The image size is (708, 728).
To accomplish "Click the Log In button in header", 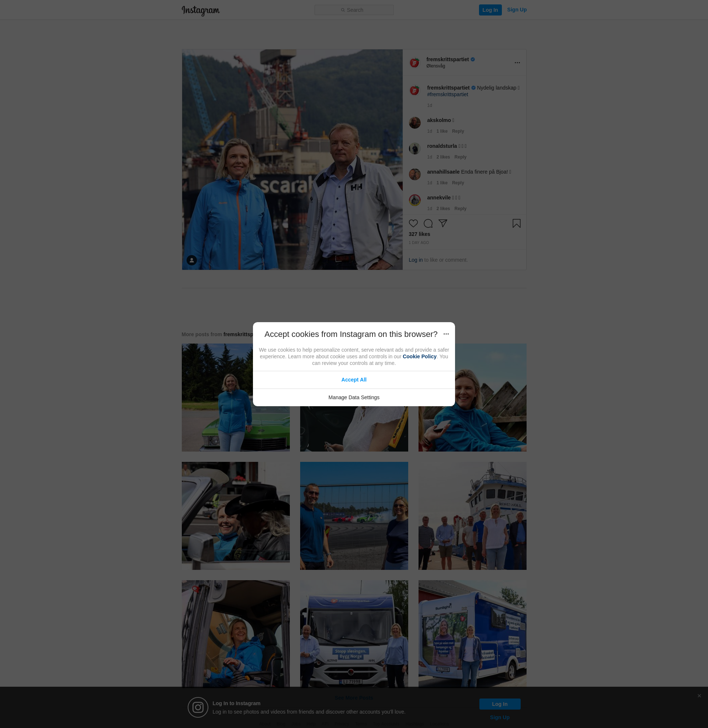I will (x=490, y=10).
